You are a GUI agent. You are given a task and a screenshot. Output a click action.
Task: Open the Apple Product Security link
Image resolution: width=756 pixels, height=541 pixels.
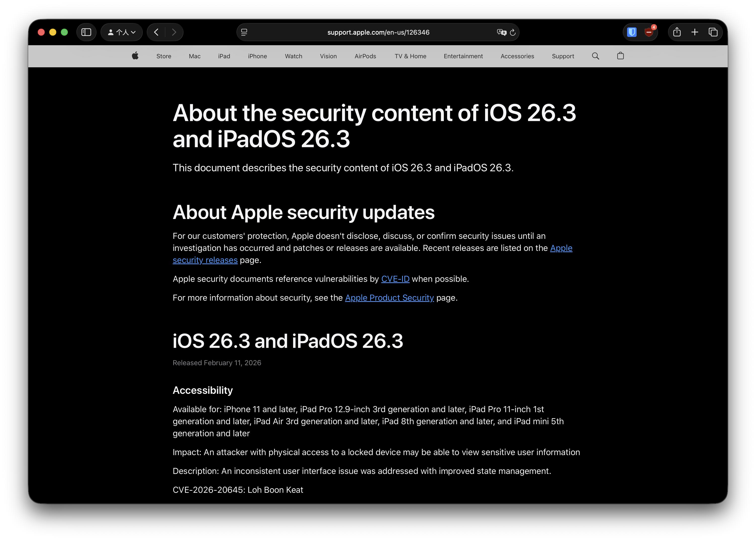389,298
